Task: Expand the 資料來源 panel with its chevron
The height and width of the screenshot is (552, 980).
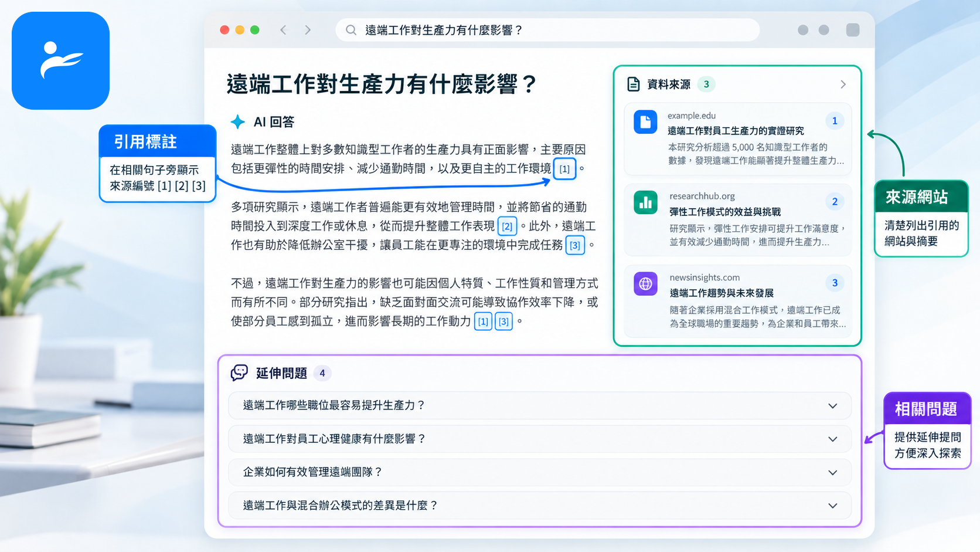Action: [843, 84]
